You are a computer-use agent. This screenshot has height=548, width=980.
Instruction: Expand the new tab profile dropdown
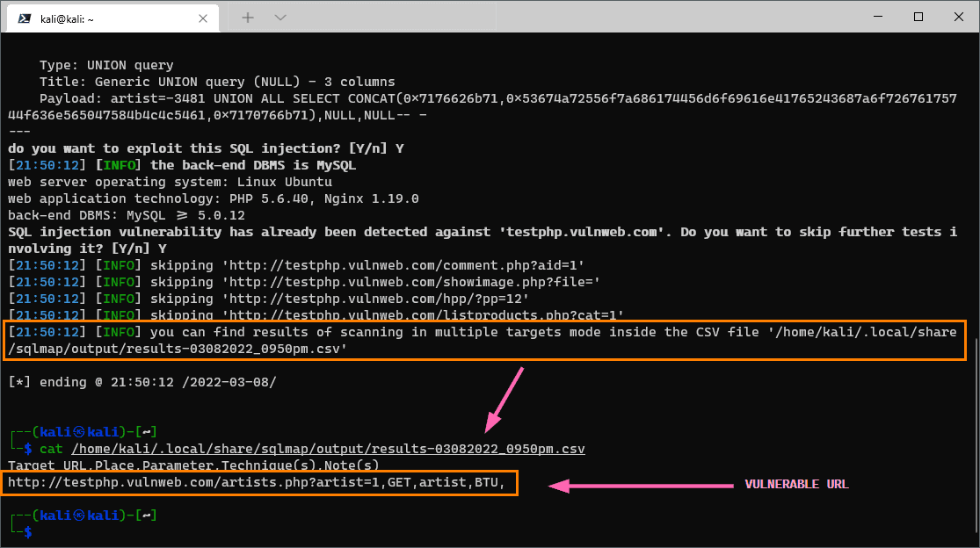[x=280, y=18]
